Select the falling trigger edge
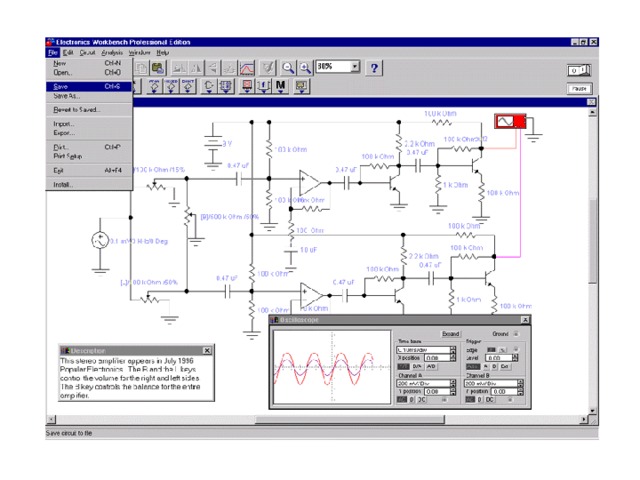 [x=502, y=350]
